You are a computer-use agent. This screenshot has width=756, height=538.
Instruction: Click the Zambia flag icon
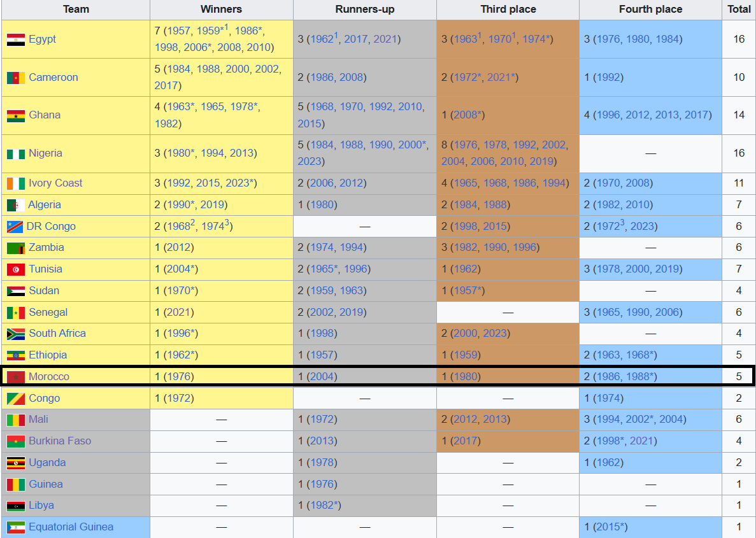pyautogui.click(x=16, y=248)
